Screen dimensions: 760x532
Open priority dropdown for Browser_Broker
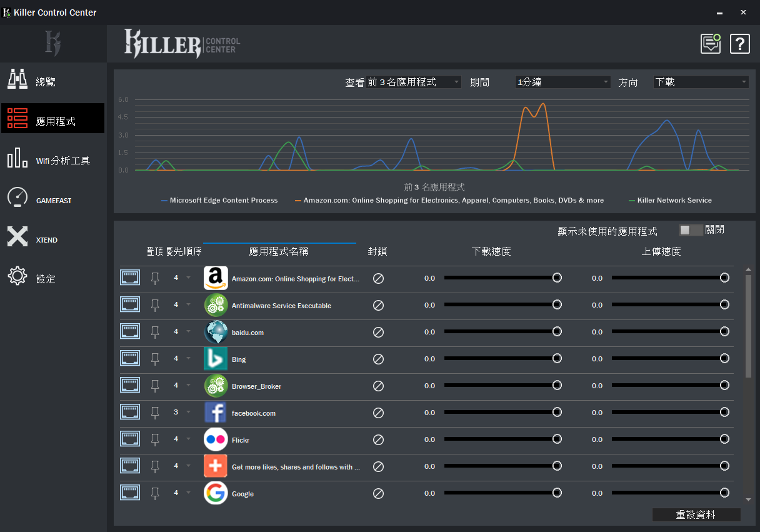(x=188, y=386)
